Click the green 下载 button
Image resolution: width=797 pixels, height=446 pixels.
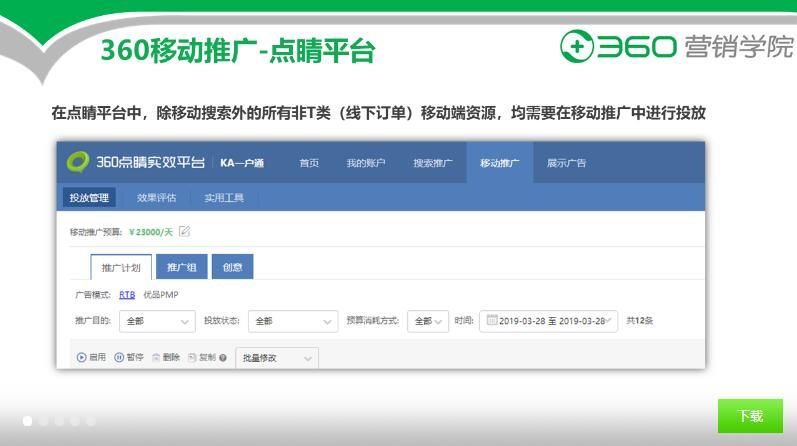tap(750, 416)
